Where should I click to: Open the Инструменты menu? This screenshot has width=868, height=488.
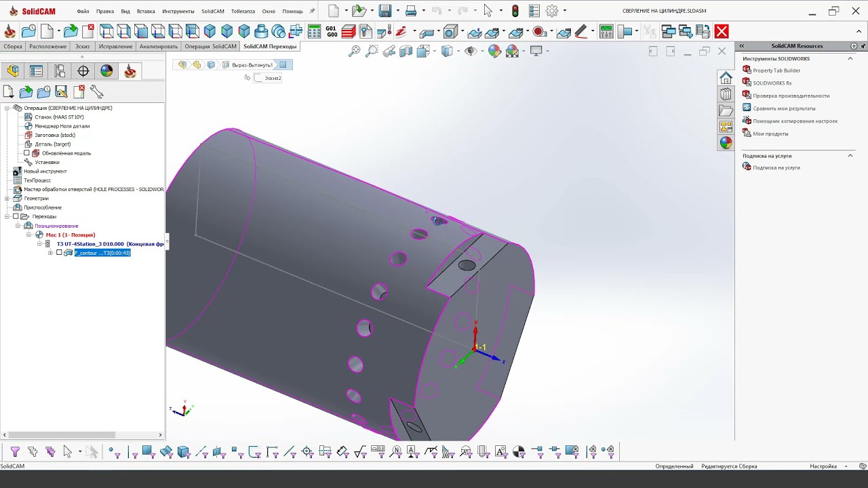click(179, 12)
